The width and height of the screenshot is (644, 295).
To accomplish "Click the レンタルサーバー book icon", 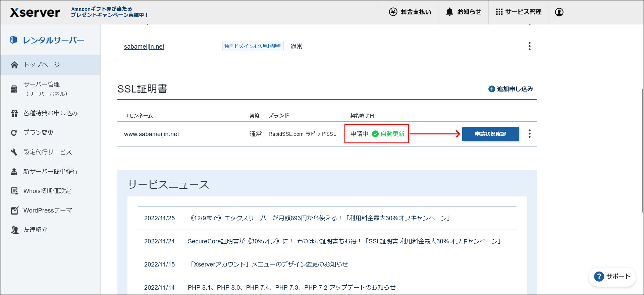I will [13, 40].
